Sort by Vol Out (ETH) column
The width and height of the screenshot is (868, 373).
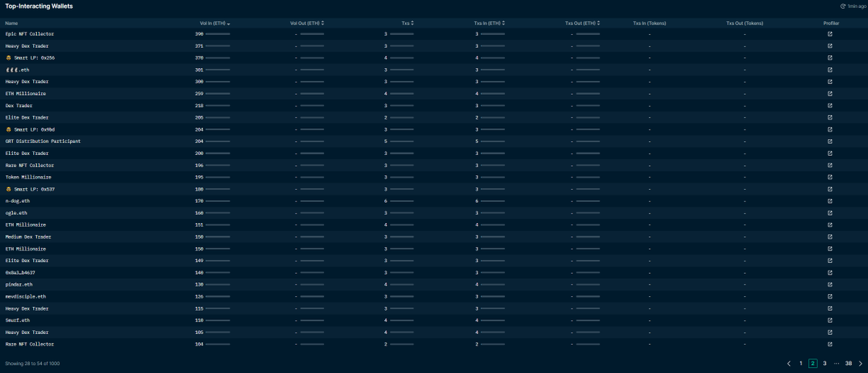307,23
